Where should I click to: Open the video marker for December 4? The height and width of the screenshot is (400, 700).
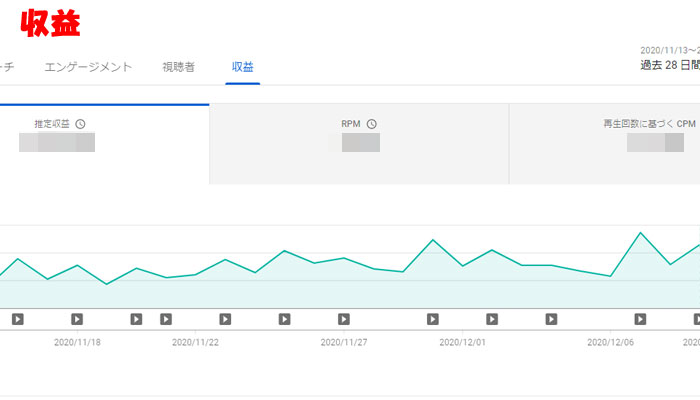[551, 319]
